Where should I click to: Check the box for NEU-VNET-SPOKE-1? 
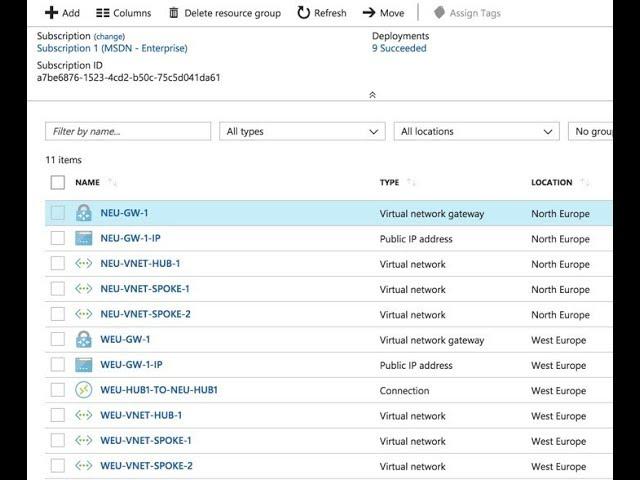pos(57,289)
